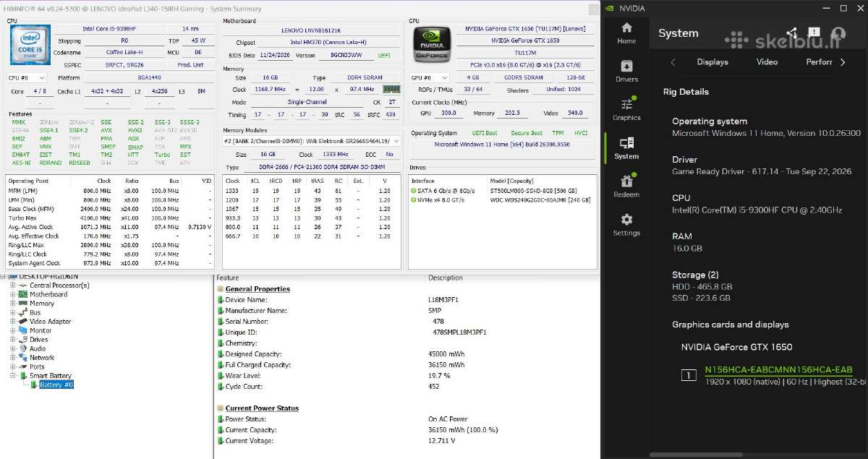Click the Wear Level value 19.7 %
This screenshot has height=459, width=868.
pyautogui.click(x=440, y=376)
